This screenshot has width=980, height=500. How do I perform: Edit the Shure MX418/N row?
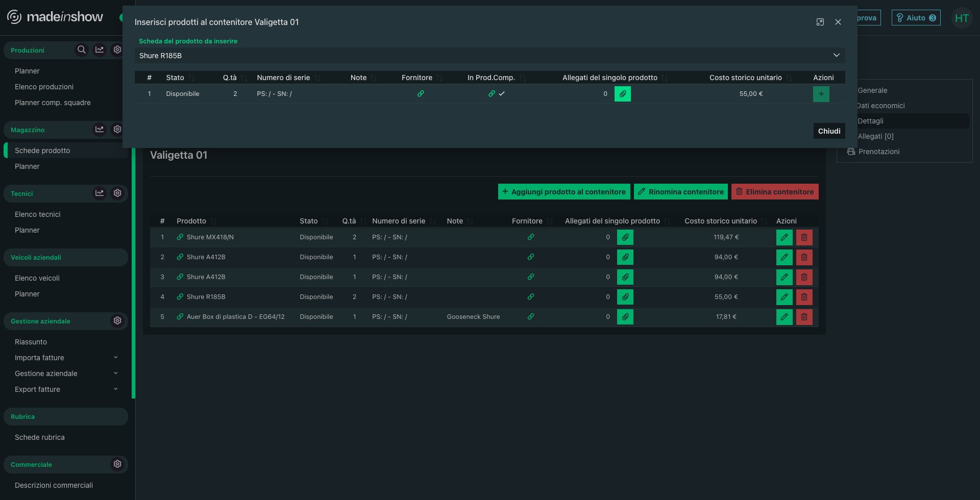[x=785, y=237]
